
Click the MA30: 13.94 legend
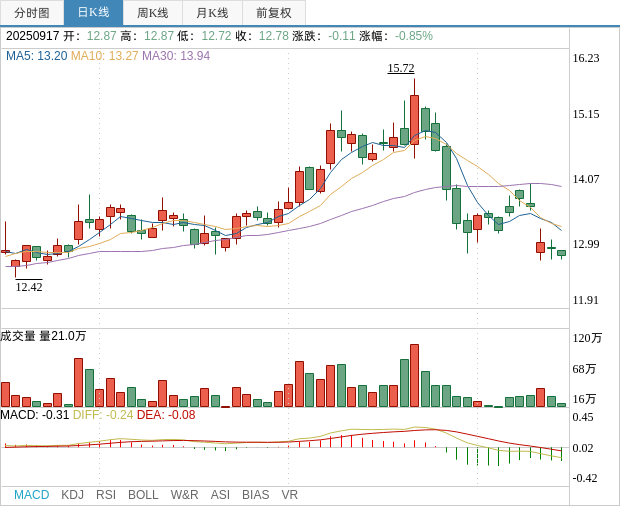point(176,56)
